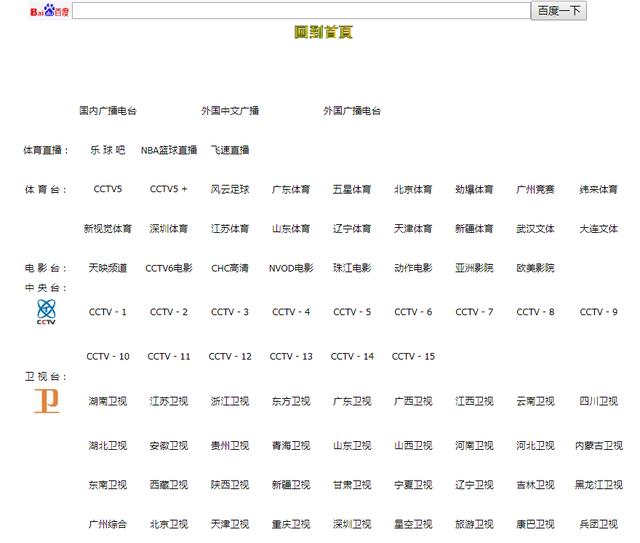
Task: Open the 内蒙古卫视 link
Action: (599, 445)
